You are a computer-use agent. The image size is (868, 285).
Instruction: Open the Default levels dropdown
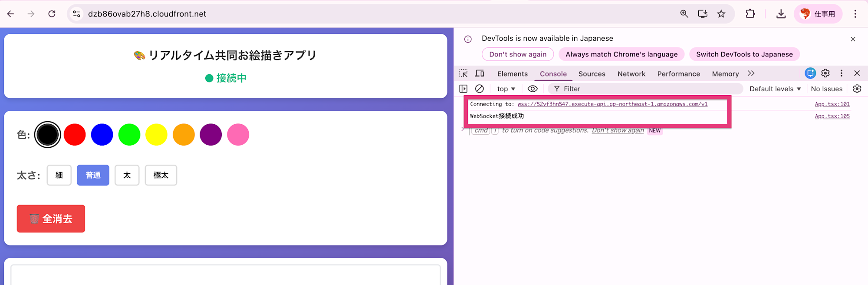775,89
